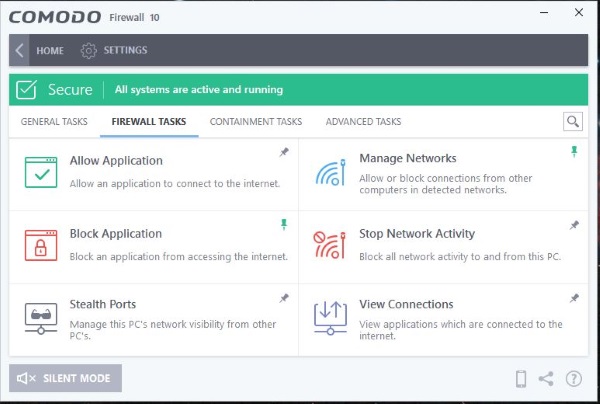The height and width of the screenshot is (404, 600).
Task: Click the magnifier search icon
Action: [x=573, y=122]
